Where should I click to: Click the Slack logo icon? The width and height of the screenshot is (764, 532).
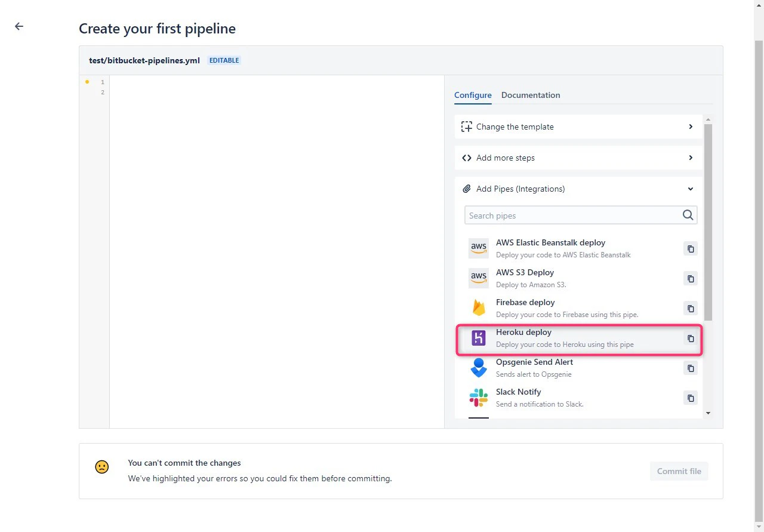coord(479,398)
